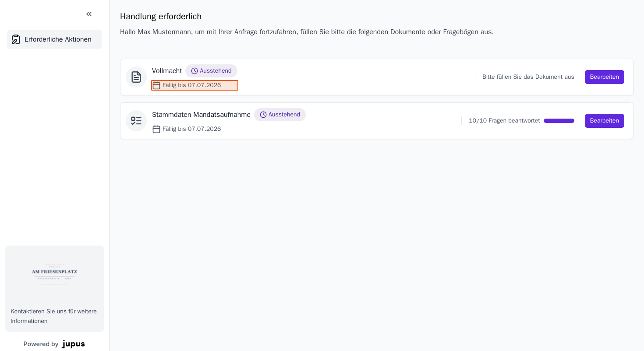
Task: Click the 'Hallo Max Mustermann' greeting line
Action: [307, 32]
